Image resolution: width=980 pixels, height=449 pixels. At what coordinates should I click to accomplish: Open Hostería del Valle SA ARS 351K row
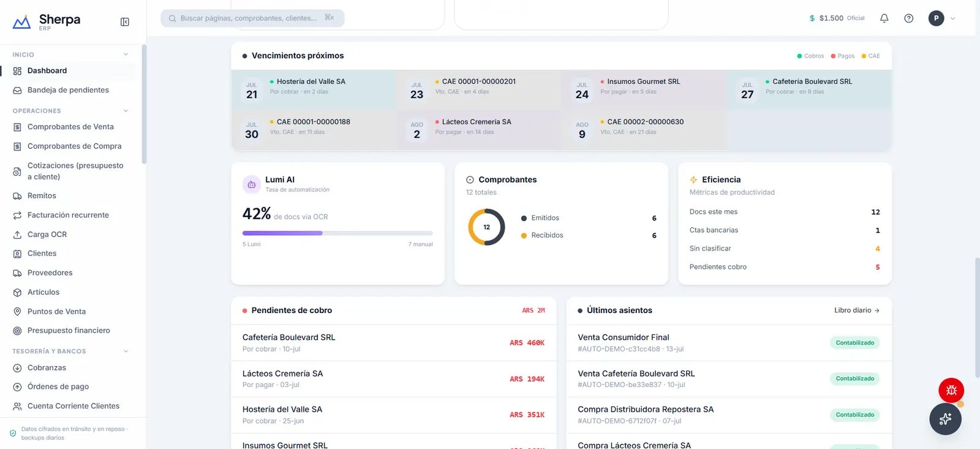coord(393,415)
